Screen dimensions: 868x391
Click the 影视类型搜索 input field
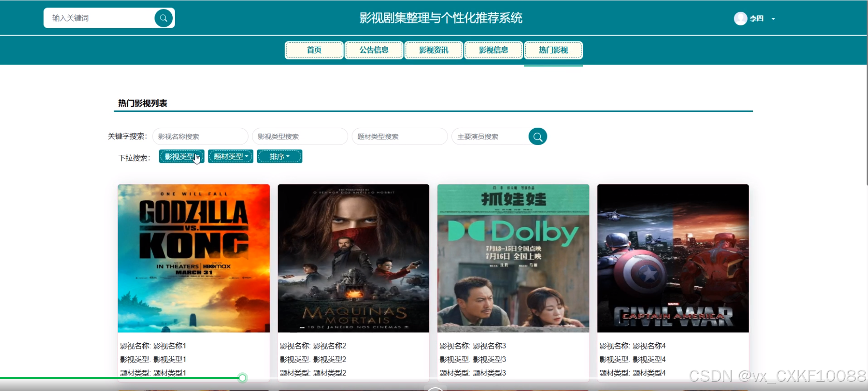[300, 137]
